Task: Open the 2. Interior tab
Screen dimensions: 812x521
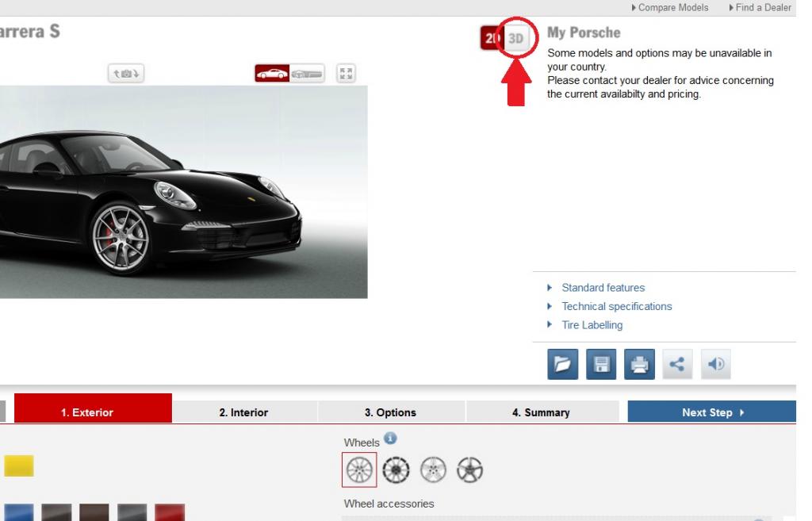Action: pyautogui.click(x=243, y=412)
